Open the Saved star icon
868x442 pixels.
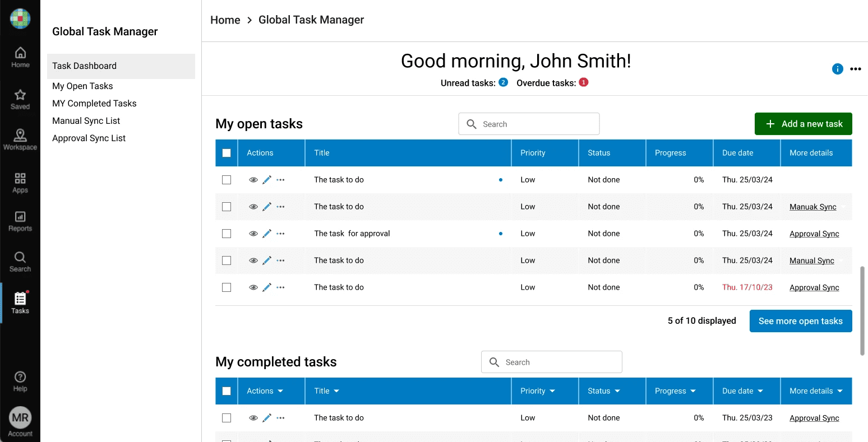(20, 99)
